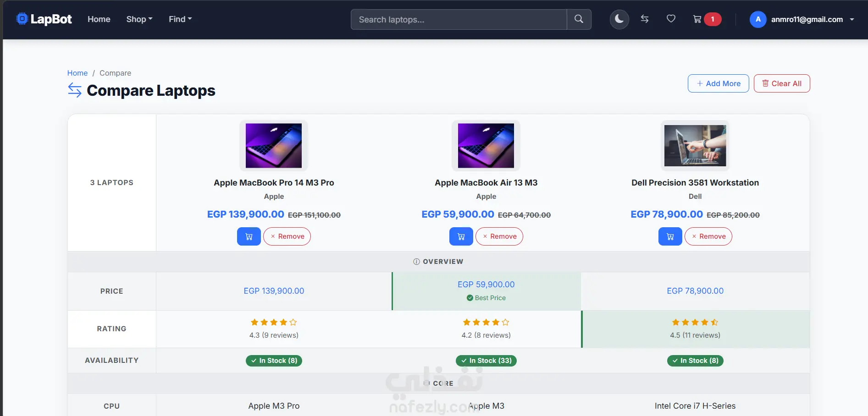The width and height of the screenshot is (868, 416).
Task: Open Apple MacBook Pro 14 M3 Pro title
Action: pyautogui.click(x=274, y=183)
